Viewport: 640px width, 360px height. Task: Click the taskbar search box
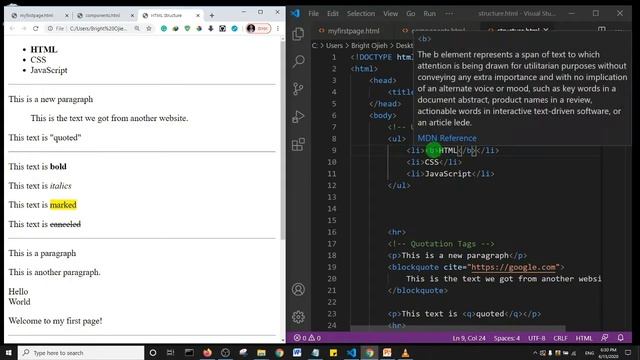[x=81, y=353]
